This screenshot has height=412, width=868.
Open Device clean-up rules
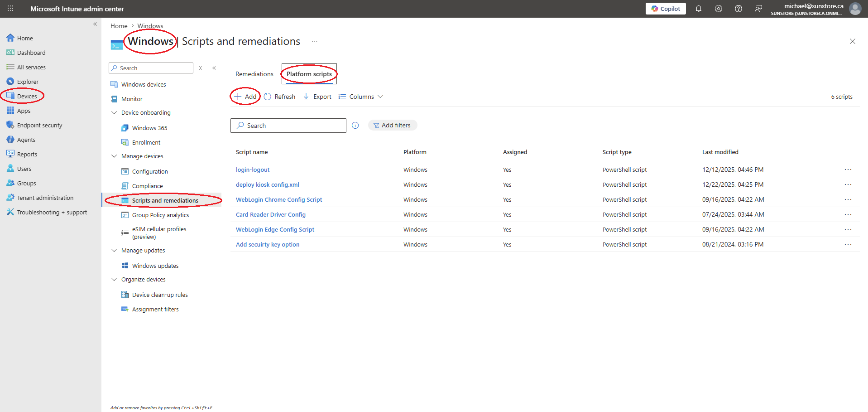pyautogui.click(x=160, y=295)
